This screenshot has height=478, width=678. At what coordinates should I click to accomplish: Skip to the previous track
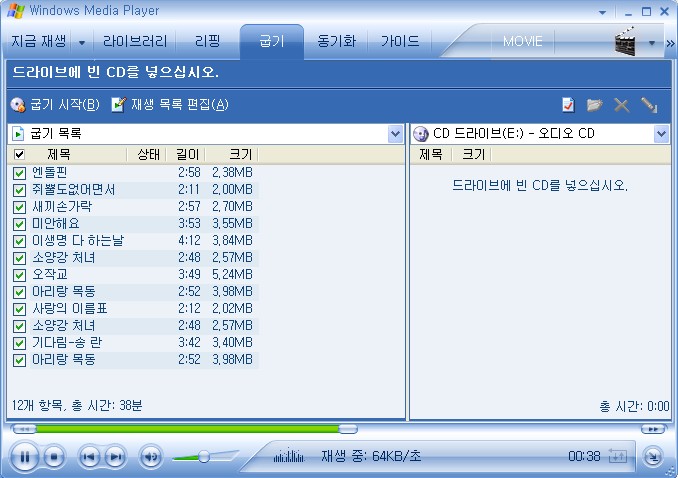pos(89,456)
